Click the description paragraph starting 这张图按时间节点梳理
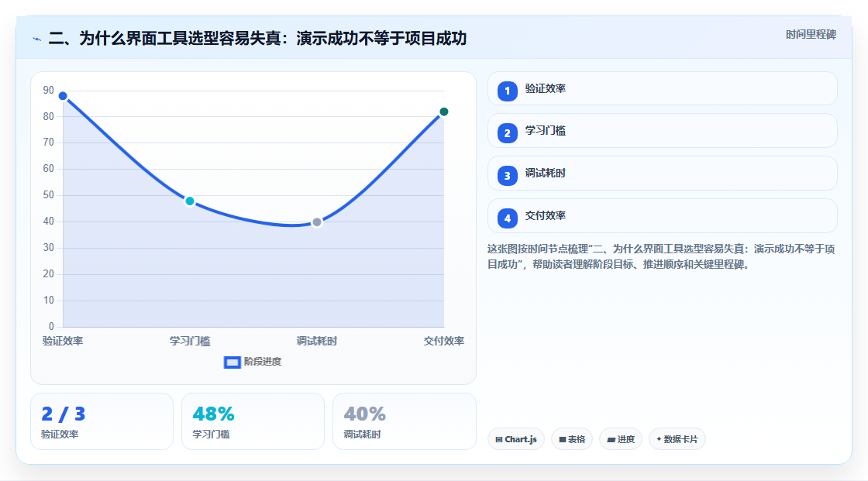The width and height of the screenshot is (868, 481). (x=661, y=257)
